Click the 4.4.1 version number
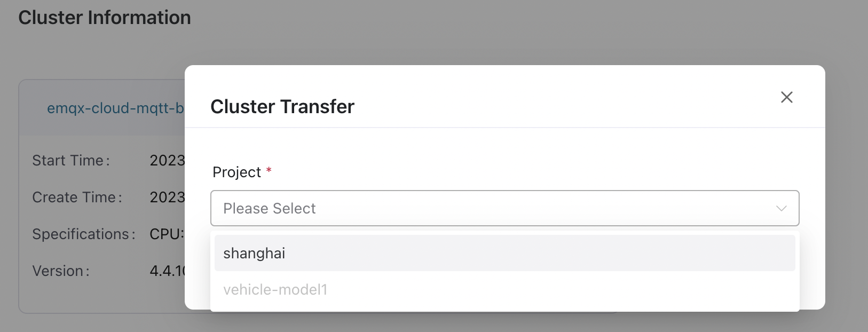868x332 pixels. [167, 271]
